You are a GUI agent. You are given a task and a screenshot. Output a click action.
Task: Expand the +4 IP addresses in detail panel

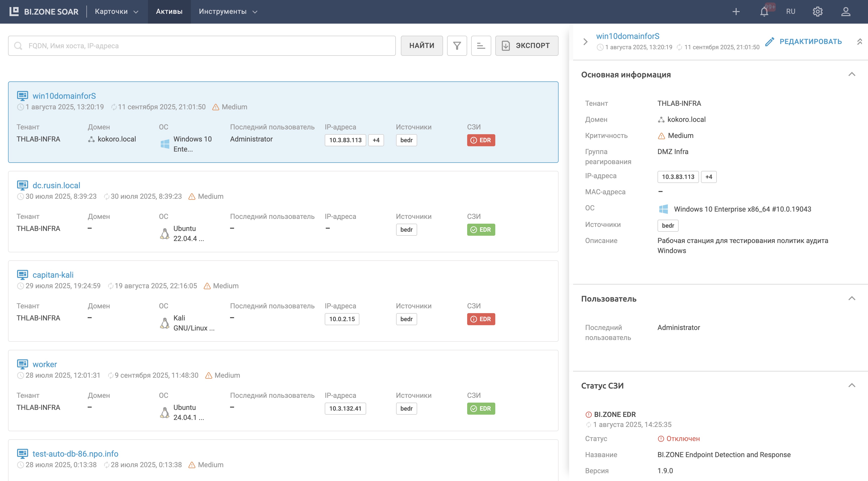coord(709,177)
